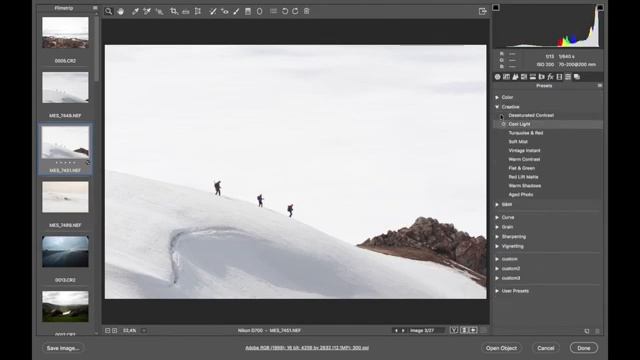Open the Filmstrip panel menu
This screenshot has width=640, height=360.
tap(95, 8)
